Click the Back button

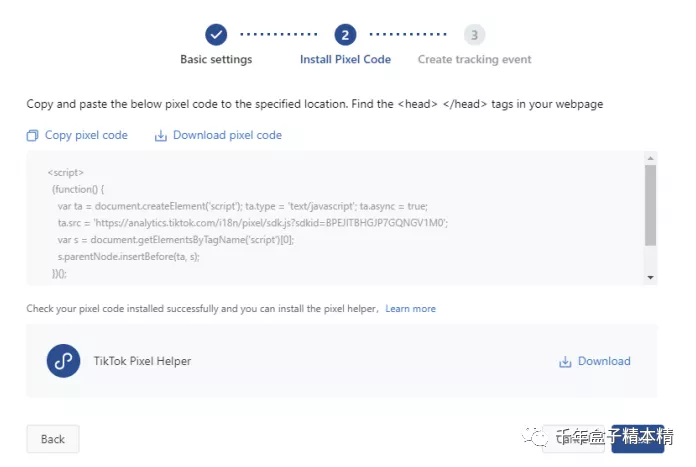[x=53, y=439]
